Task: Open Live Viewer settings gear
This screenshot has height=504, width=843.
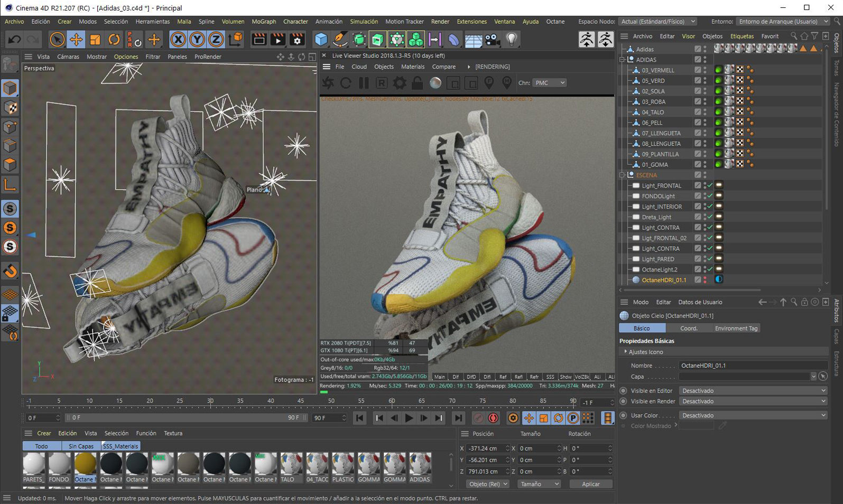Action: pos(400,83)
